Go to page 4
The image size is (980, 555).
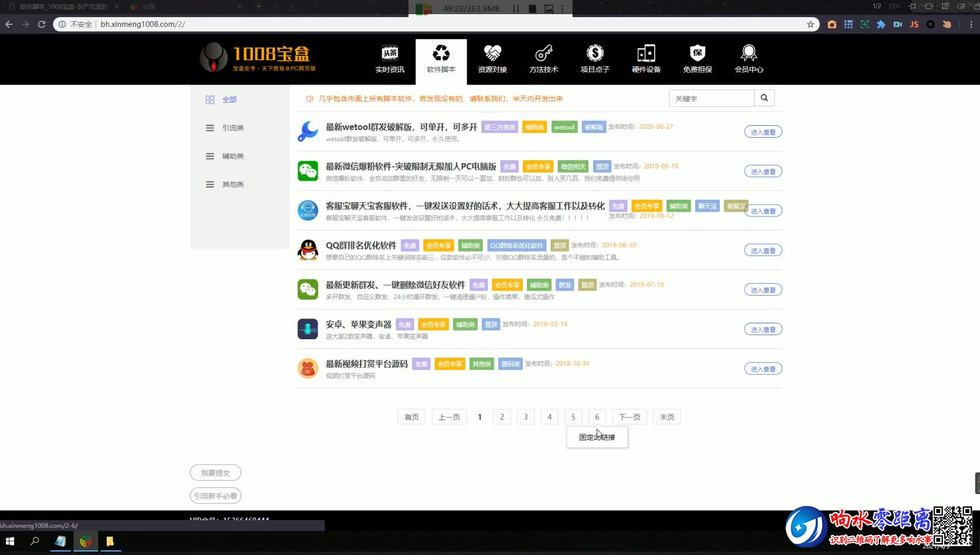[x=549, y=417]
